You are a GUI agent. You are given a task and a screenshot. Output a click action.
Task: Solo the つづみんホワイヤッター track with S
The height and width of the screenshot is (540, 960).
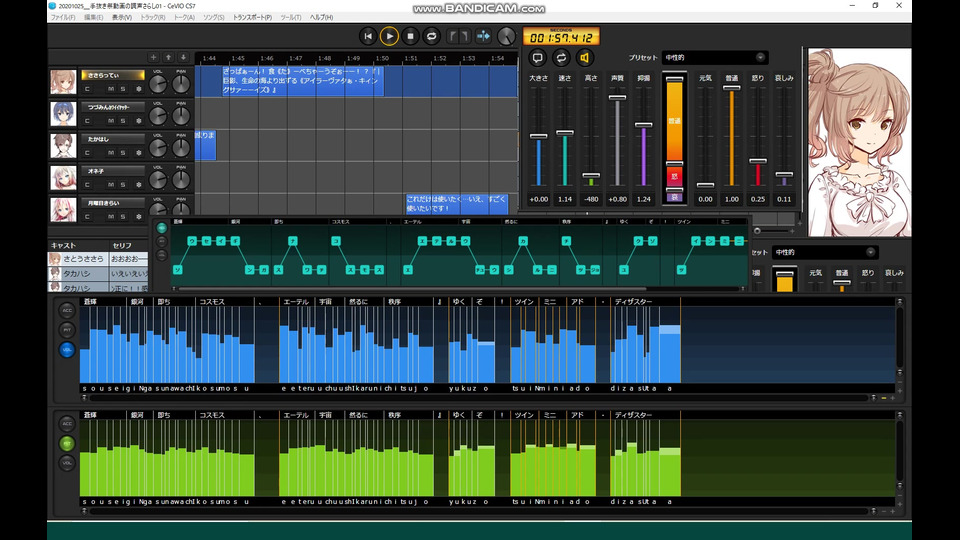coord(124,121)
